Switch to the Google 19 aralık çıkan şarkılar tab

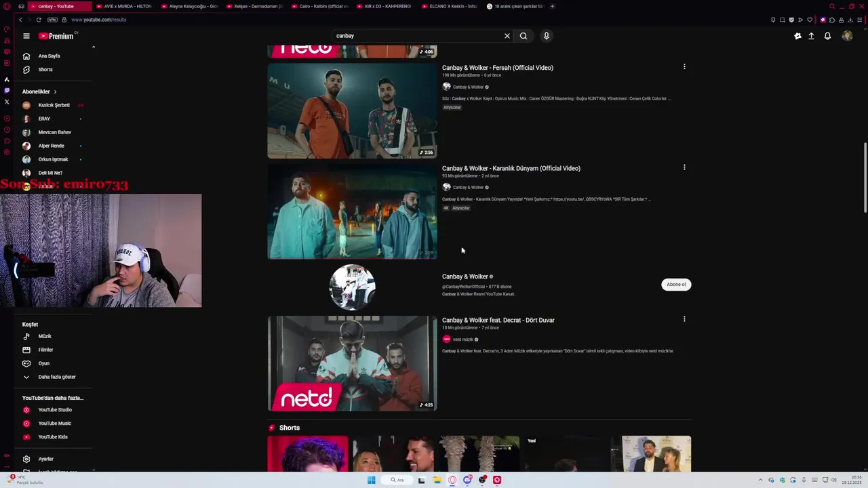tap(516, 6)
